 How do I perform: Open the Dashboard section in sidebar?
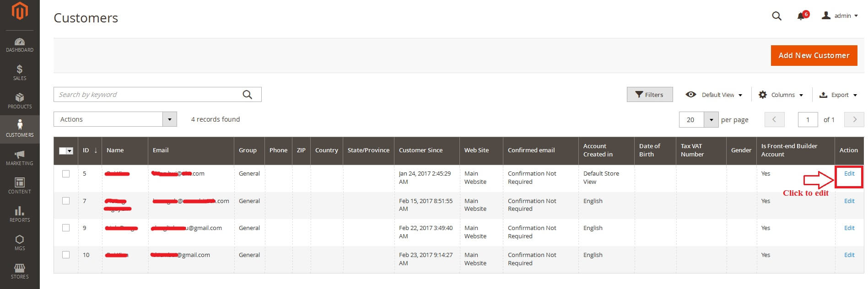point(20,45)
